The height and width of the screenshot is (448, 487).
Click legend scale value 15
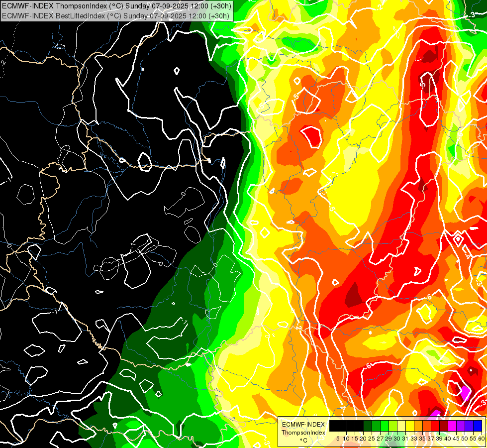point(355,439)
